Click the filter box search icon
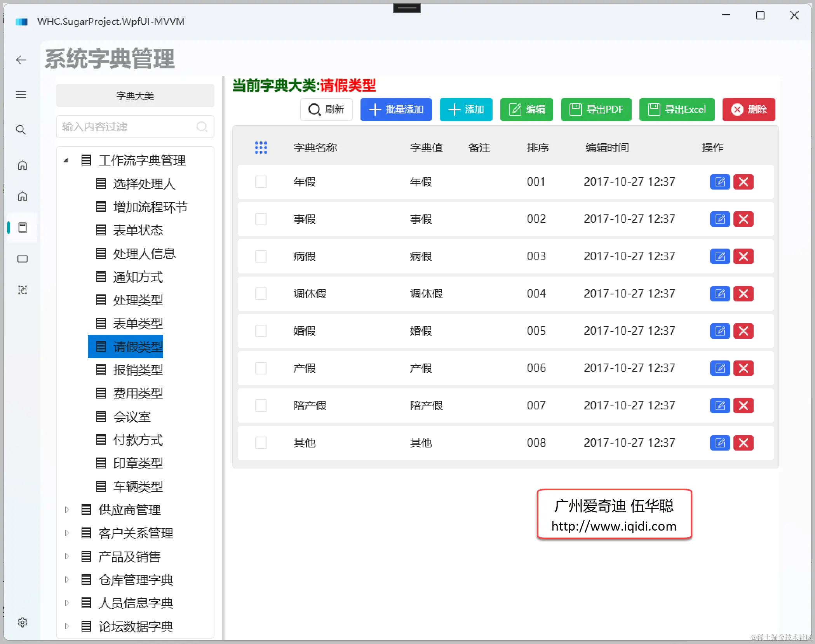Viewport: 815px width, 644px height. (x=202, y=127)
